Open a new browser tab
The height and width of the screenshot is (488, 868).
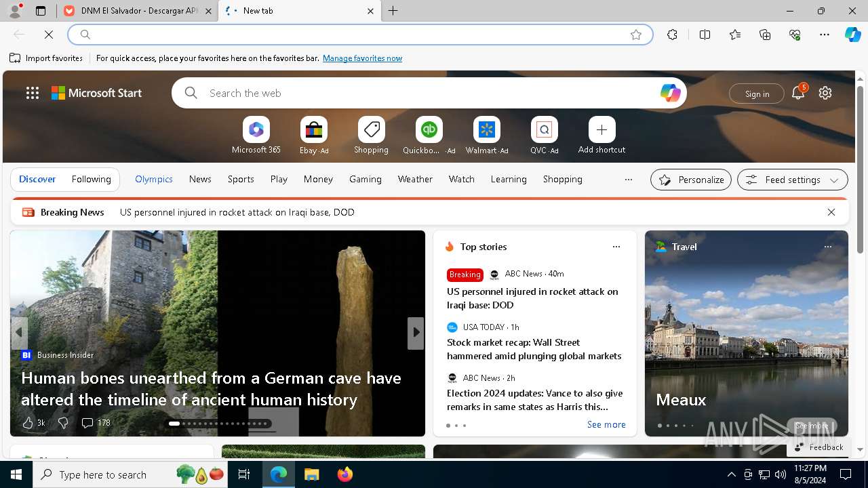pos(393,11)
